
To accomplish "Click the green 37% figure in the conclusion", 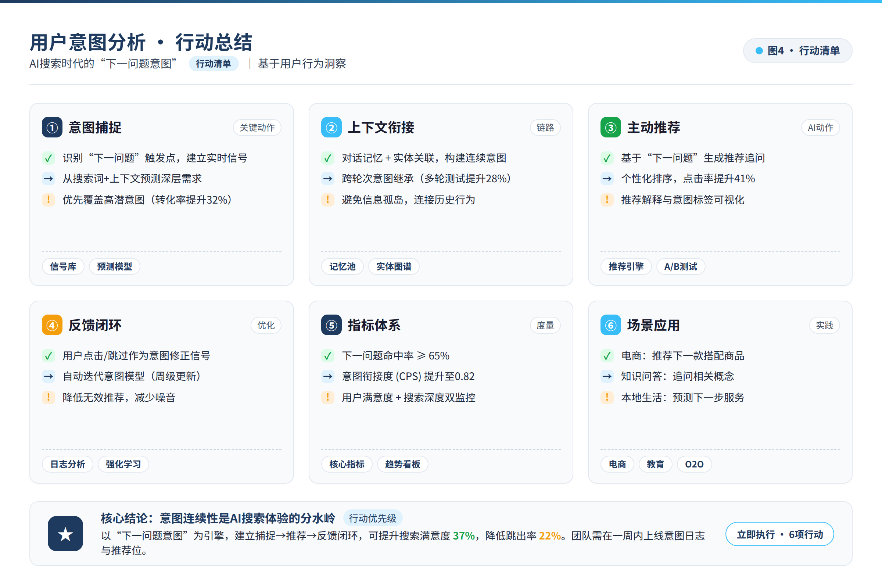I will tap(463, 535).
